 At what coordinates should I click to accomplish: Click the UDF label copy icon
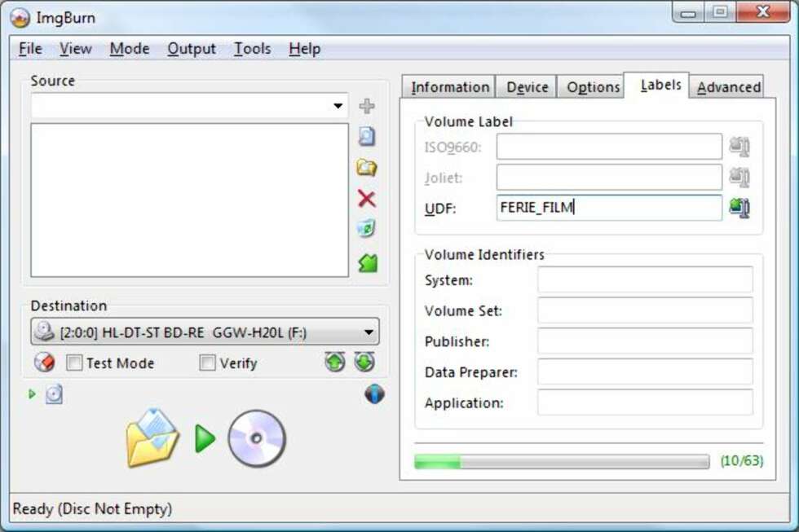click(739, 208)
